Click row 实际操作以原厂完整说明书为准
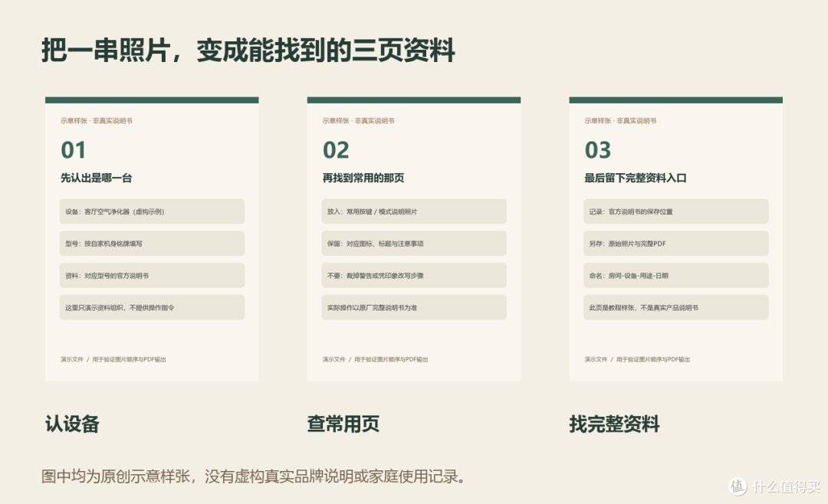 click(414, 308)
